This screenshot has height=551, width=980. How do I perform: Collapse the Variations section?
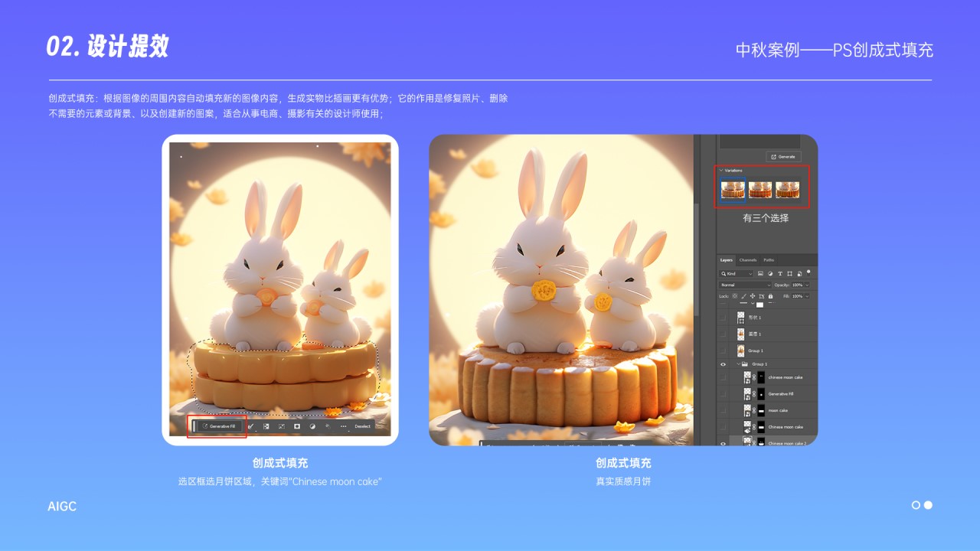point(720,170)
